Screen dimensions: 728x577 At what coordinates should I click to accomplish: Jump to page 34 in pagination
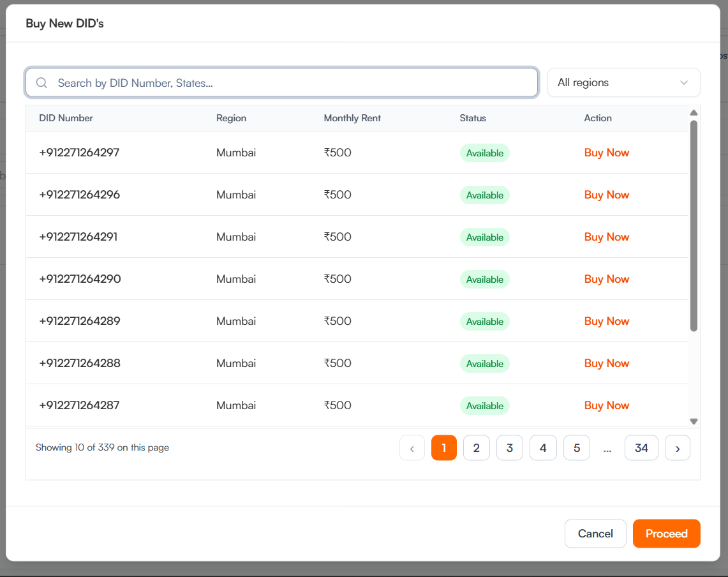click(641, 448)
